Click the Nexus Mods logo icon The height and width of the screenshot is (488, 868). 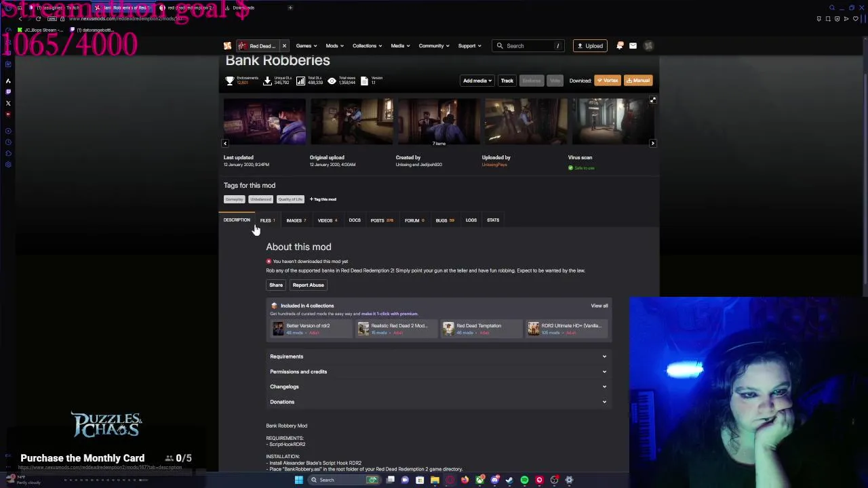point(228,45)
